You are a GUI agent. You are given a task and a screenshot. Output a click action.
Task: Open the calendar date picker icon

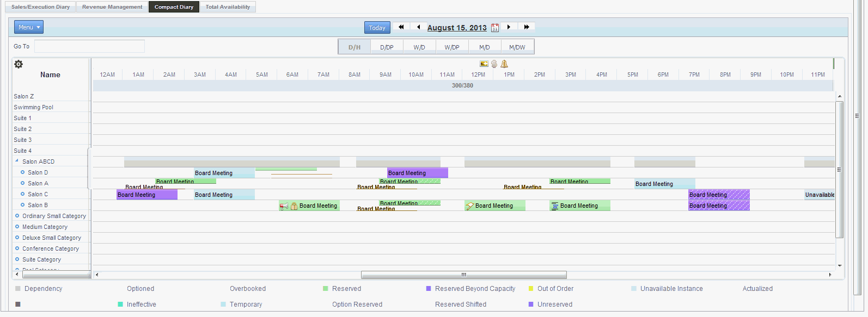click(x=494, y=28)
